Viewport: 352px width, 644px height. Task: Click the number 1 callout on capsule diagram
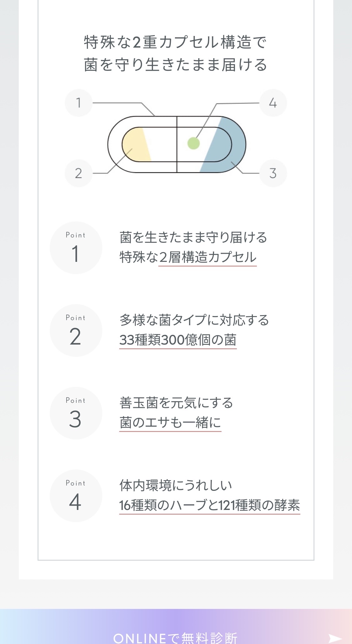click(x=79, y=103)
